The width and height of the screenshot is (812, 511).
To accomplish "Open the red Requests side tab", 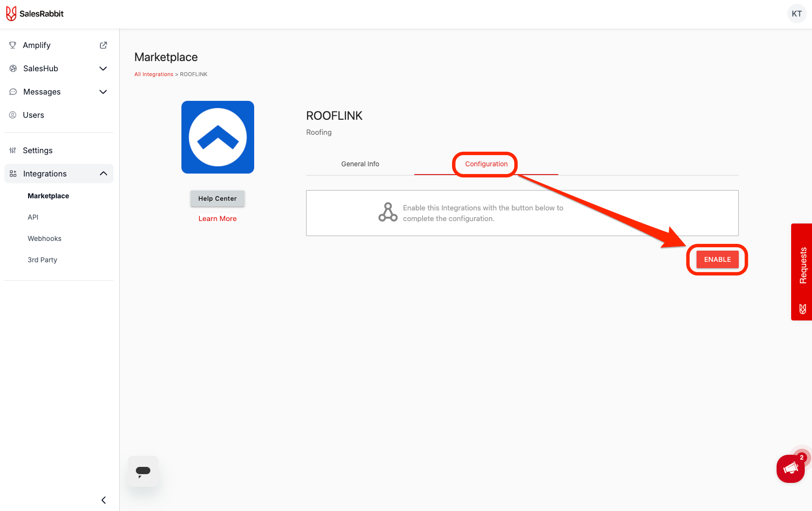I will click(x=802, y=271).
